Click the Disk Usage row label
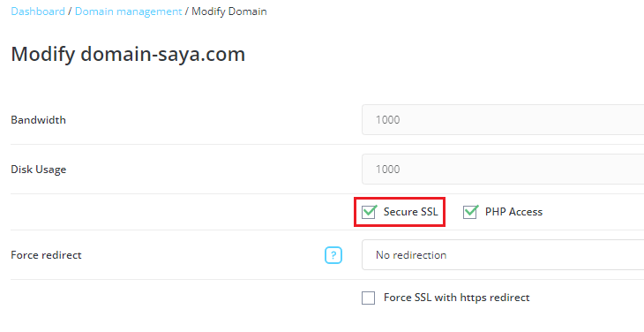Image resolution: width=644 pixels, height=332 pixels. point(39,170)
